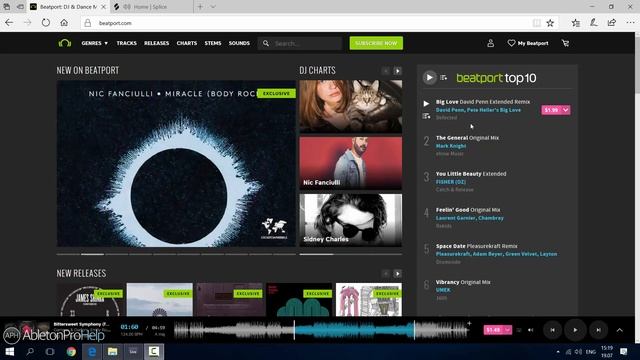Add page to favorites star
The height and width of the screenshot is (360, 640).
pos(550,23)
